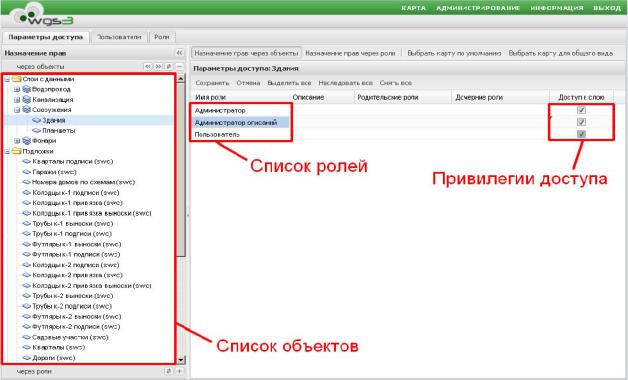
Task: Open the АДМИНИСТРИРОВАНИЕ menu
Action: pyautogui.click(x=478, y=8)
